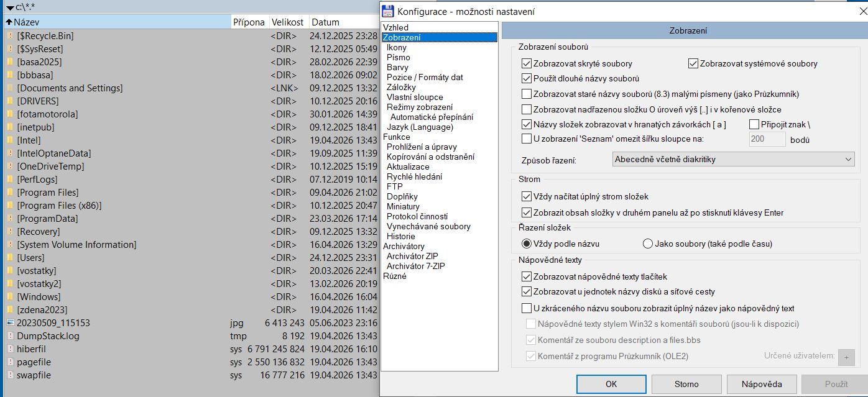Click the column width points input field
Viewport: 868px width, 397px height.
[767, 139]
